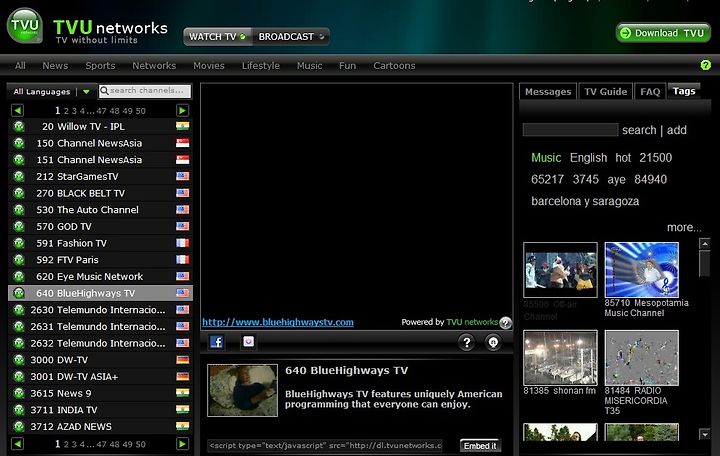Click the search channels input field
Viewport: 720px width, 456px height.
pos(145,91)
